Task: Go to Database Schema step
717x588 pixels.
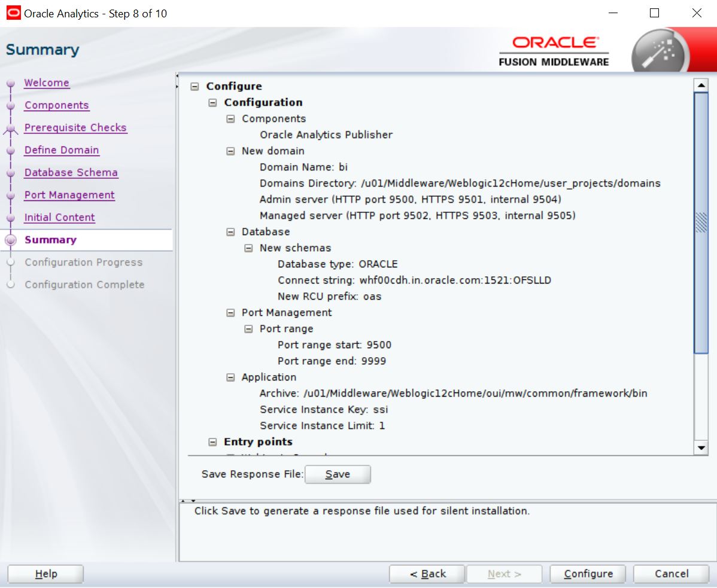Action: pos(71,172)
